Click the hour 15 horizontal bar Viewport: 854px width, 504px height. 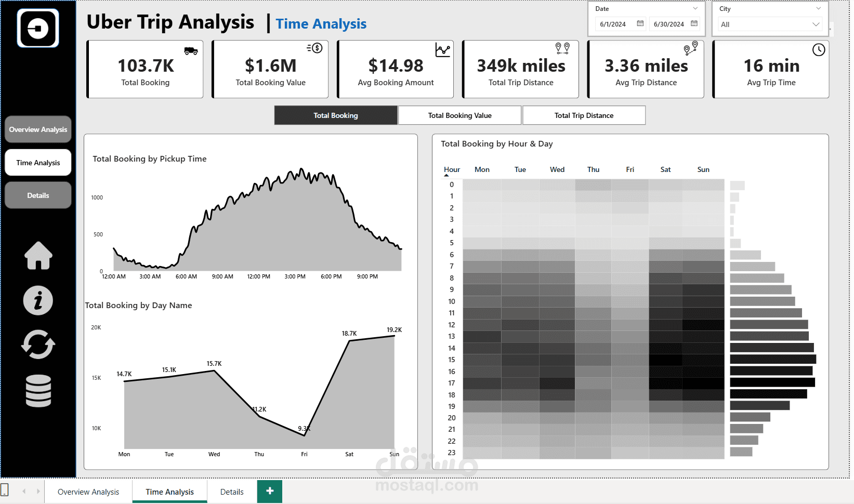[x=773, y=359]
